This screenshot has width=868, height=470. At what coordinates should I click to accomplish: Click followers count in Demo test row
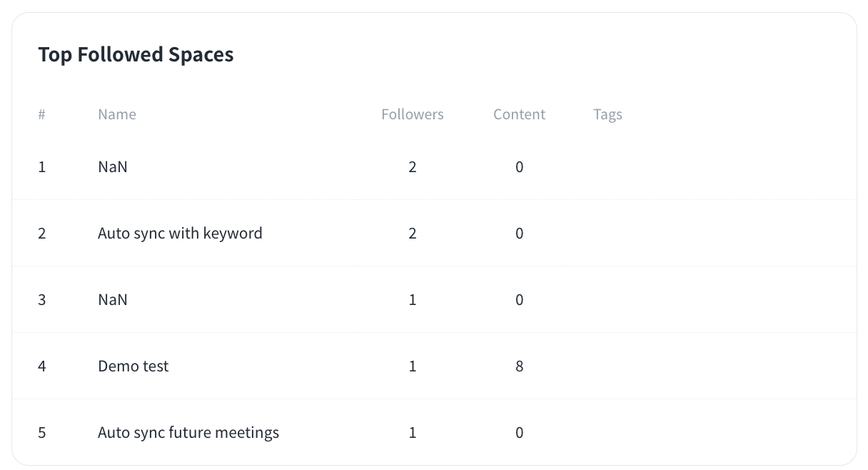click(x=413, y=366)
